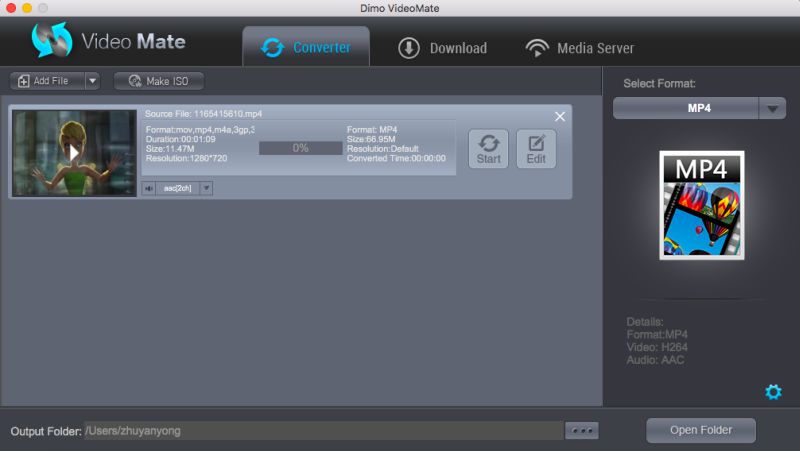The height and width of the screenshot is (451, 800).
Task: Click the Output Folder path field
Action: [324, 431]
